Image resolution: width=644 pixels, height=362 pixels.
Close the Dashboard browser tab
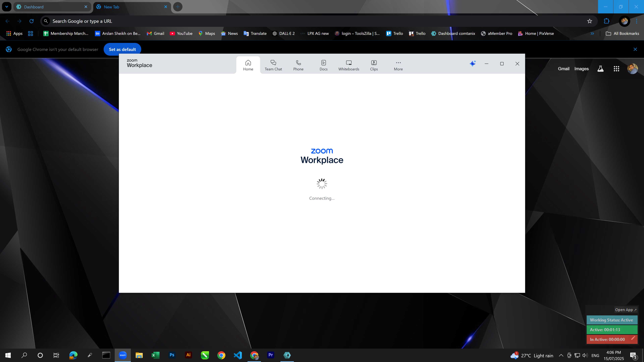pos(86,7)
